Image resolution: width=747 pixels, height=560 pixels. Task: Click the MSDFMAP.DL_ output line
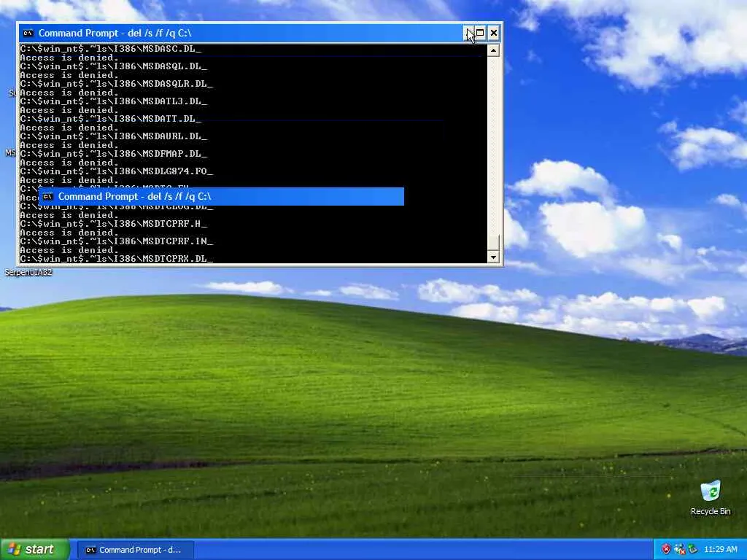113,155
